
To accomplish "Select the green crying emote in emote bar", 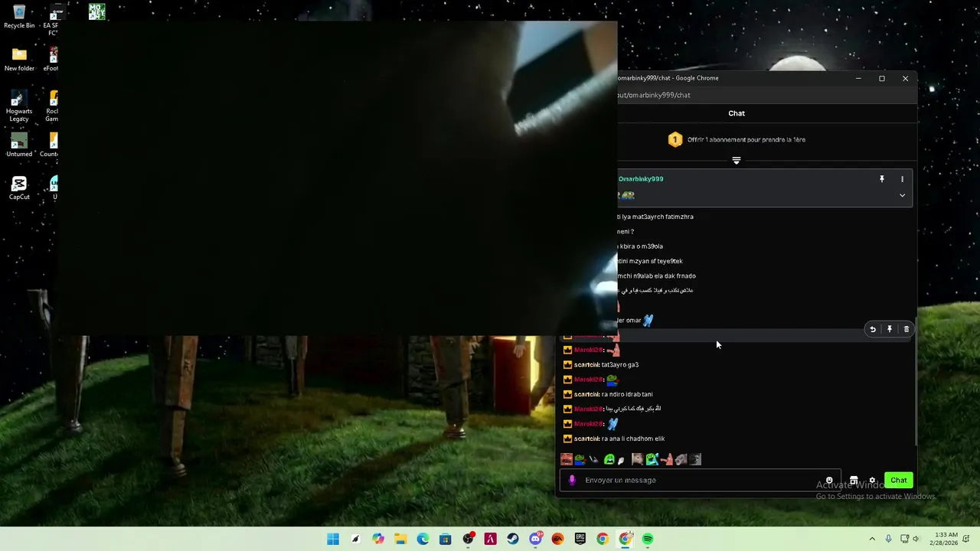I will 609,459.
